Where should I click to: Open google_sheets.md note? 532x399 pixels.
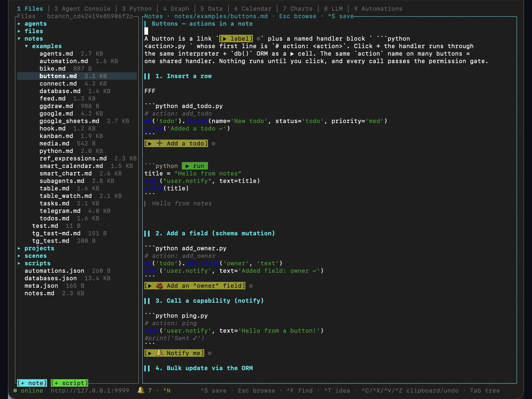(x=69, y=121)
